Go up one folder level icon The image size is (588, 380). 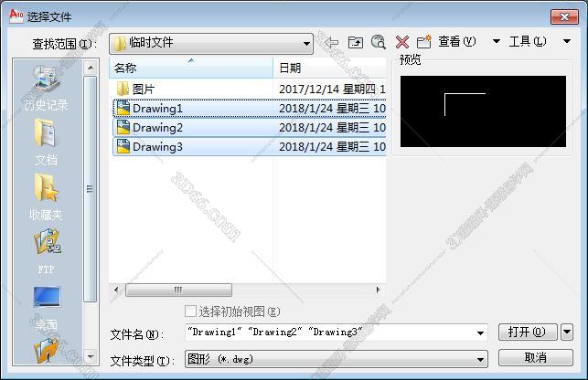[x=355, y=42]
